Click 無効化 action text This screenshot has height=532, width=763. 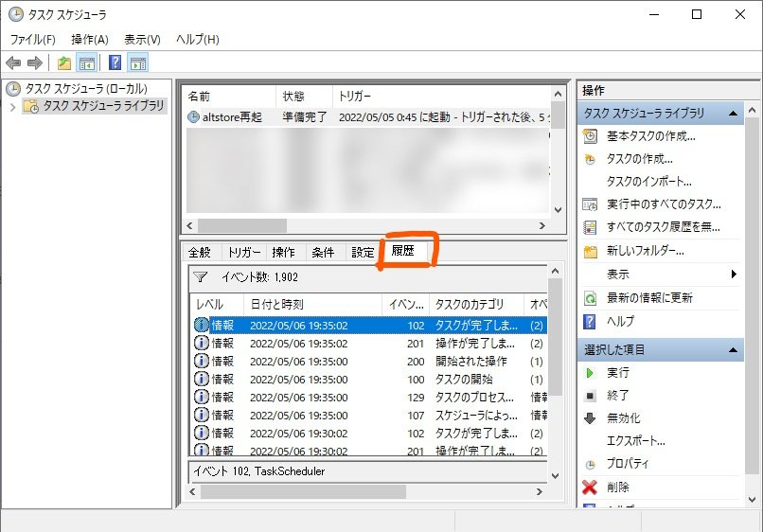pos(623,418)
